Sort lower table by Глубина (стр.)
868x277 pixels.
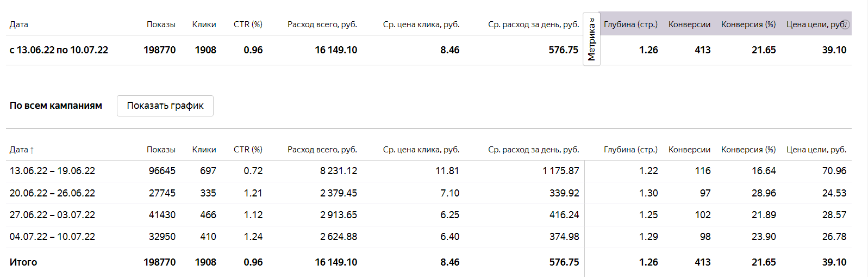630,150
